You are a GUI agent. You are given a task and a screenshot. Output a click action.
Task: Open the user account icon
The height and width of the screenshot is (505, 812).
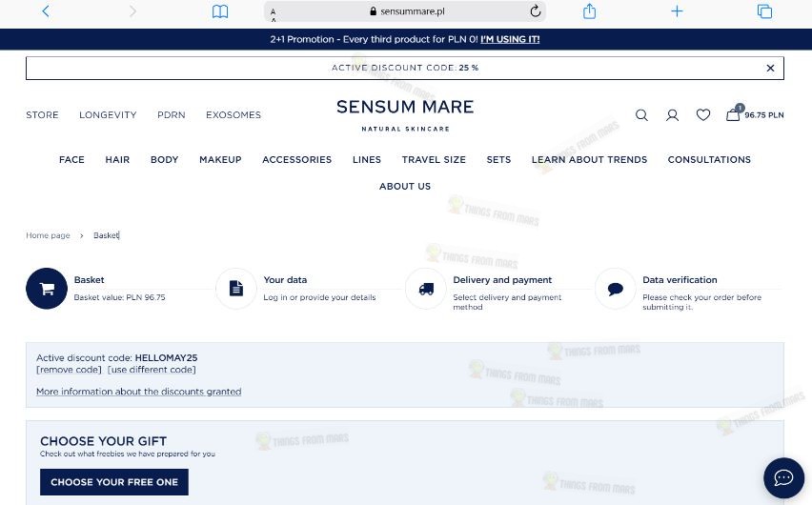(672, 115)
